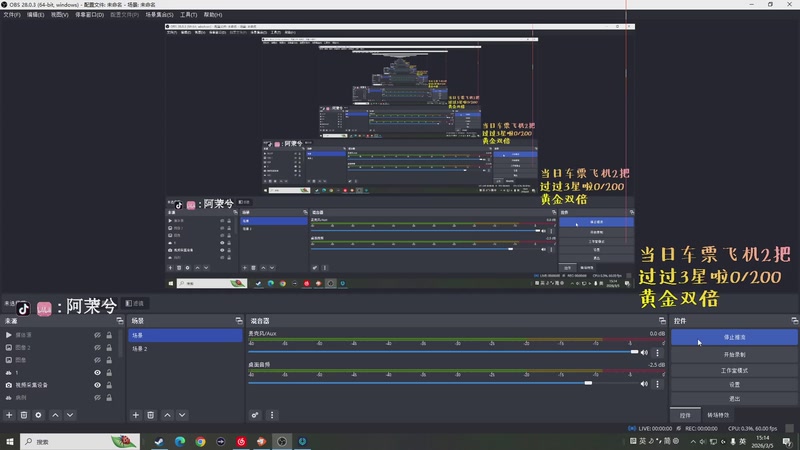Switch to the 控件 tab at bottom
Viewport: 800px width, 450px height.
click(685, 415)
